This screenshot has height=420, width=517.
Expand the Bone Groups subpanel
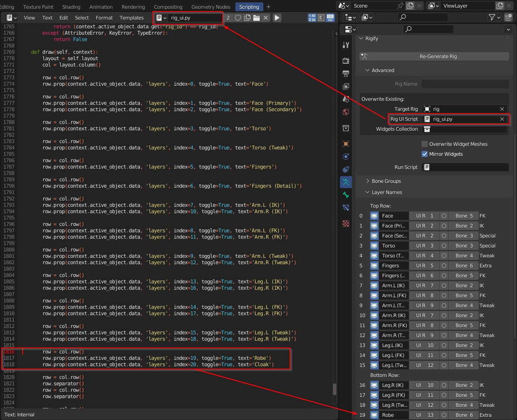(x=367, y=181)
